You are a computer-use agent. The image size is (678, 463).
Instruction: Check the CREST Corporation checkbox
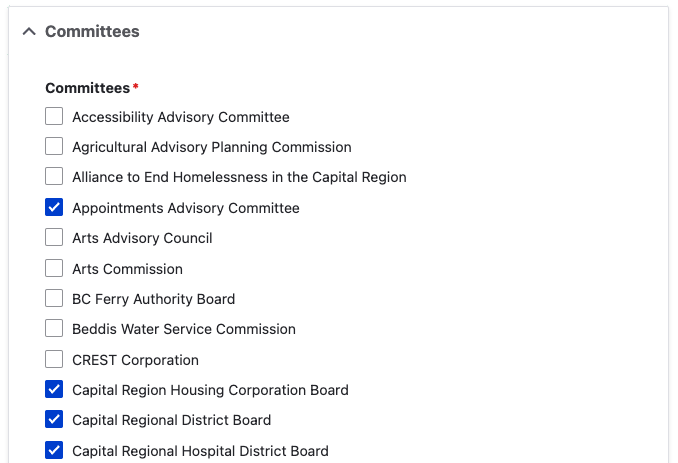click(x=54, y=360)
